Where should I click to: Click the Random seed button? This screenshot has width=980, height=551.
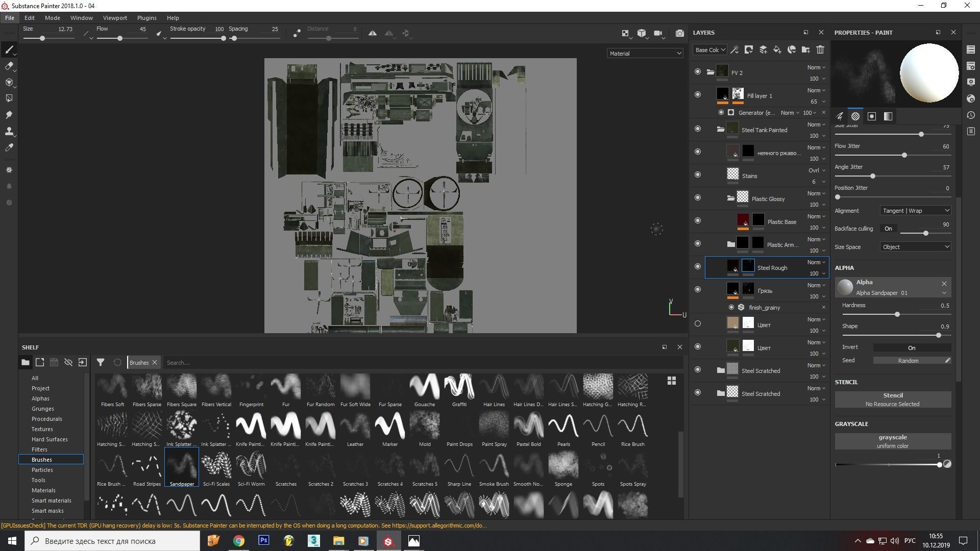tap(908, 361)
